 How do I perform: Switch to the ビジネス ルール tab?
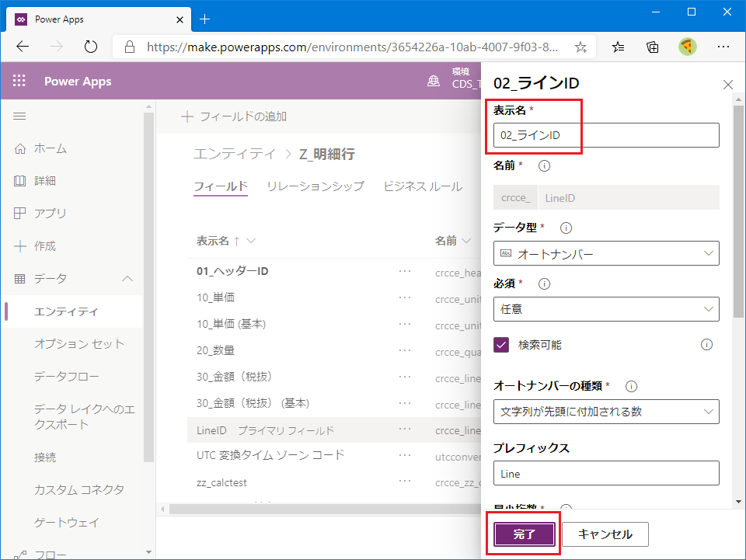(x=423, y=186)
